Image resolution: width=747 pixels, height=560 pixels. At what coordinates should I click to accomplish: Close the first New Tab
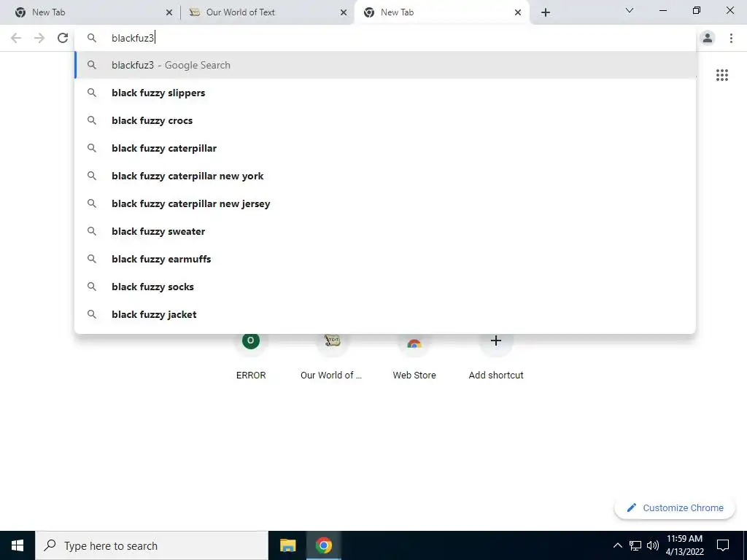169,12
